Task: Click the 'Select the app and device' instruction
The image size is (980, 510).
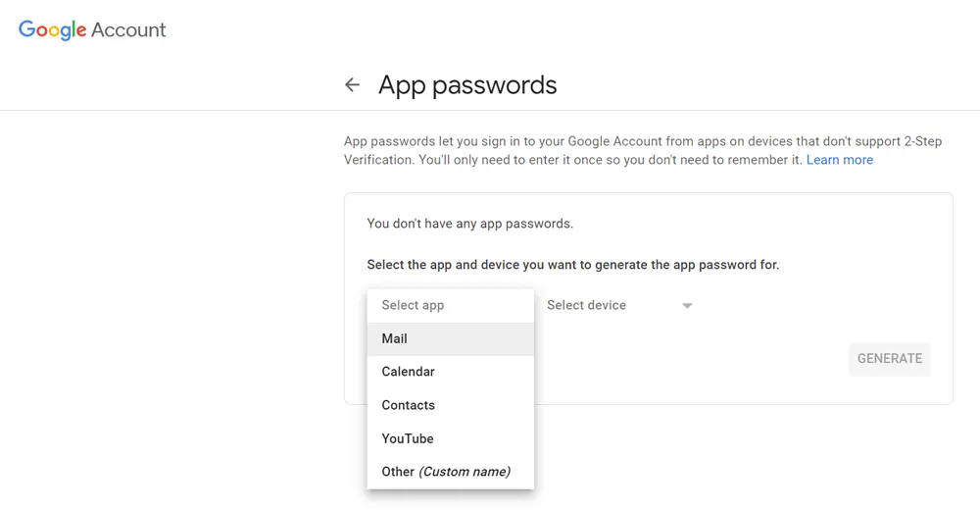Action: (572, 265)
